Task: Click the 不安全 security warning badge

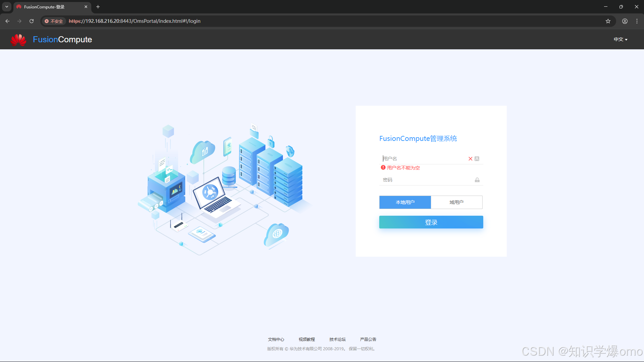Action: click(x=54, y=21)
